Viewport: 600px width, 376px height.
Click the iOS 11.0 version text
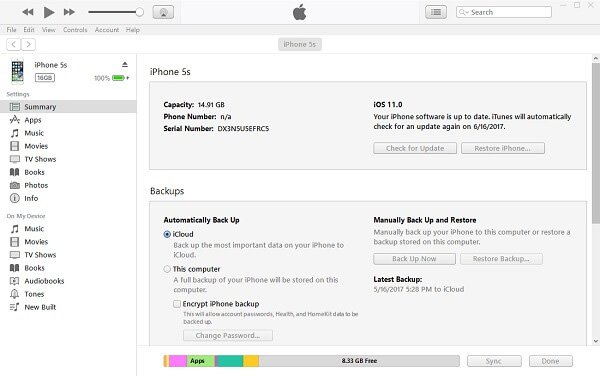pyautogui.click(x=388, y=105)
